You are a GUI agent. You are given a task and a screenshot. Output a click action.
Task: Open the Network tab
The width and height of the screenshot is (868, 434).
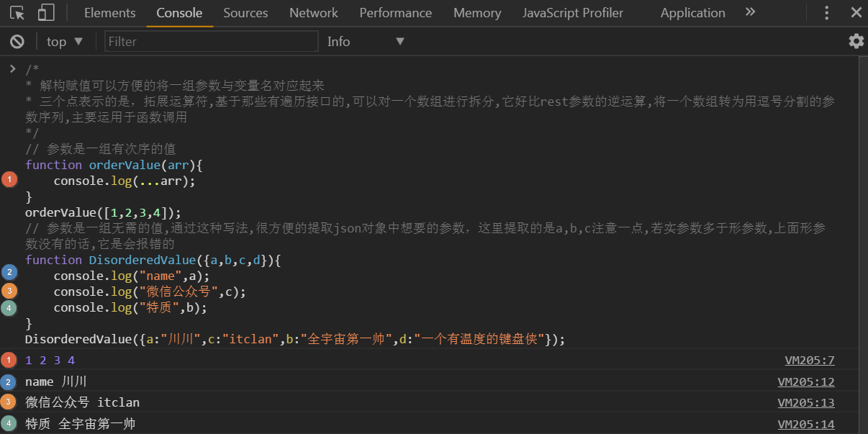[313, 13]
